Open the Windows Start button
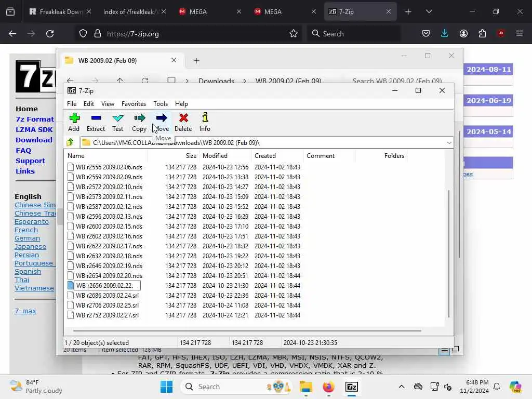The image size is (532, 399). click(x=166, y=387)
